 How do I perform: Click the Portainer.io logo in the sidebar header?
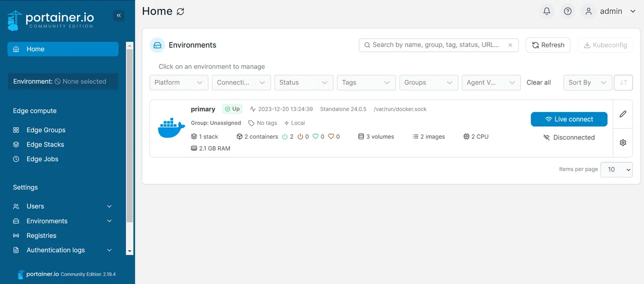coord(51,20)
